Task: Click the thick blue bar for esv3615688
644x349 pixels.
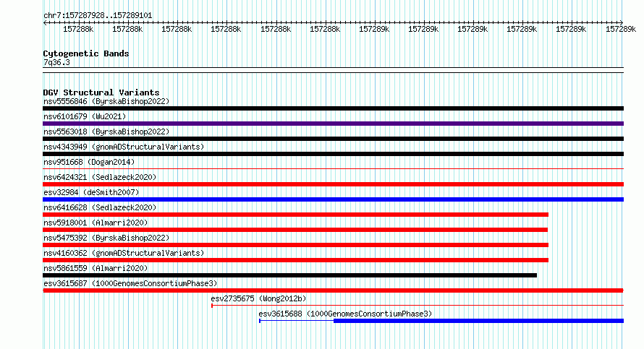Action: [x=478, y=321]
